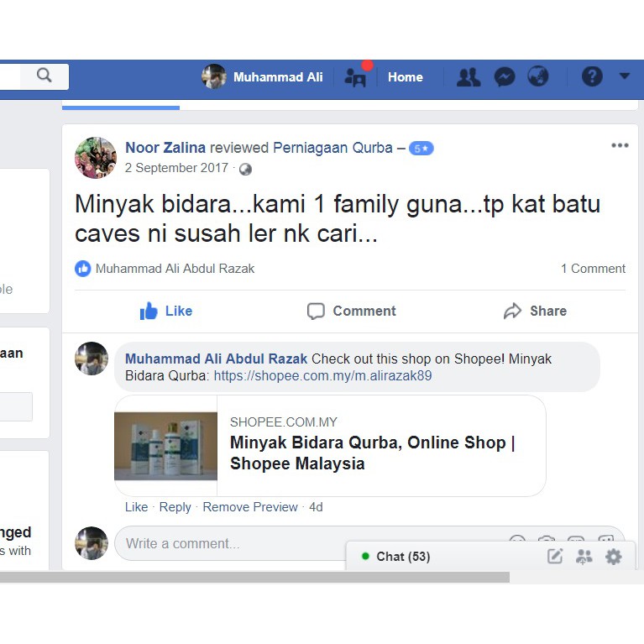644x644 pixels.
Task: Click Remove Preview under the comment
Action: pyautogui.click(x=249, y=507)
